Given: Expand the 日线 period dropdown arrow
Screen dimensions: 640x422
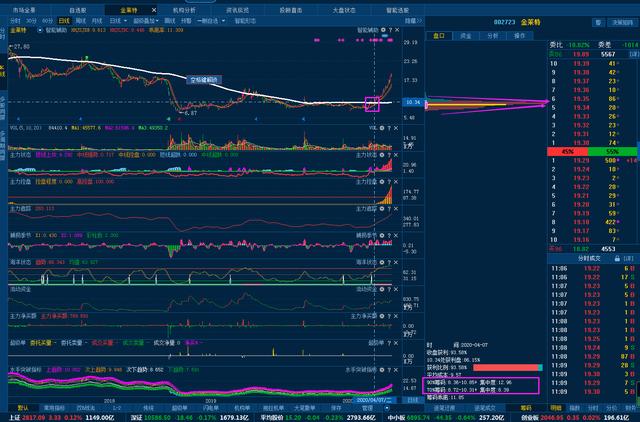Looking at the screenshot, I should (x=125, y=21).
